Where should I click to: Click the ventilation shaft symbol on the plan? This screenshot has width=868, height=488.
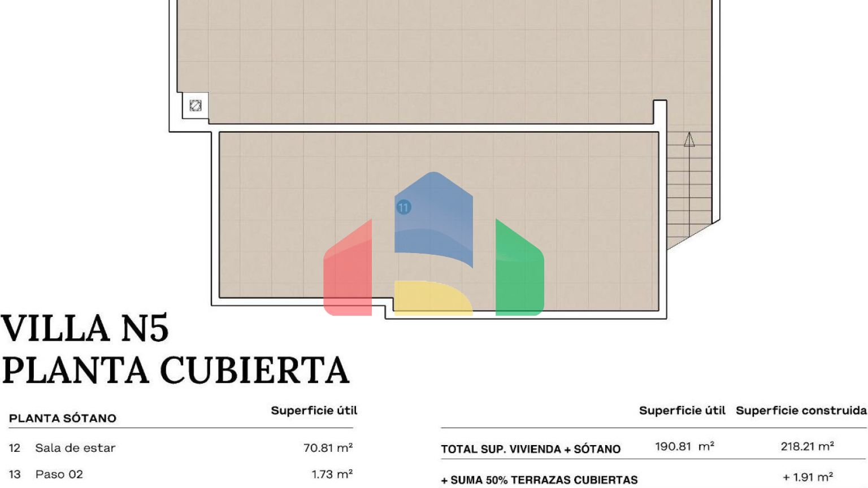pyautogui.click(x=196, y=106)
